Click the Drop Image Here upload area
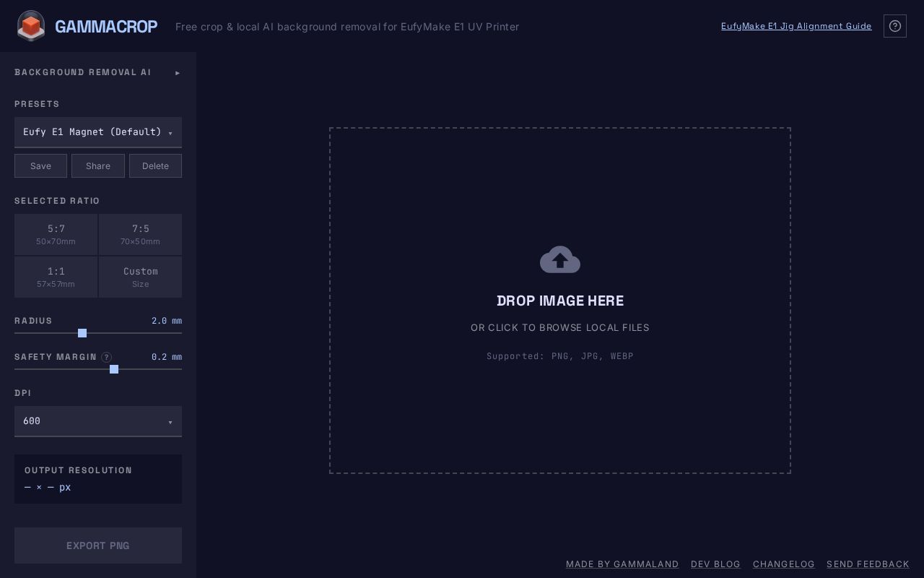 click(560, 301)
